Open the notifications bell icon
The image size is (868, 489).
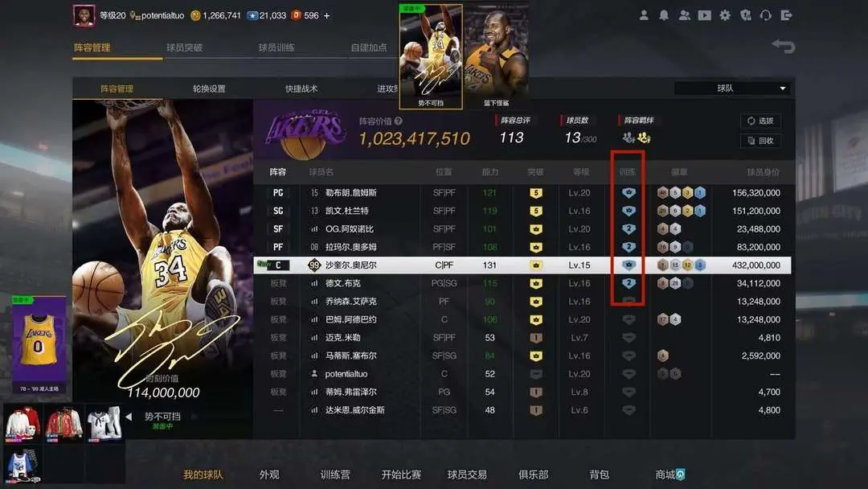point(664,15)
